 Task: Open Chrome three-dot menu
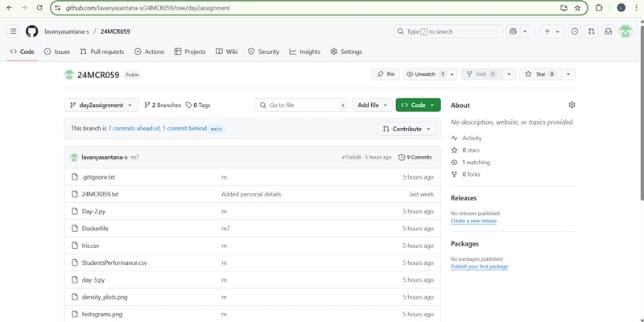tap(636, 8)
